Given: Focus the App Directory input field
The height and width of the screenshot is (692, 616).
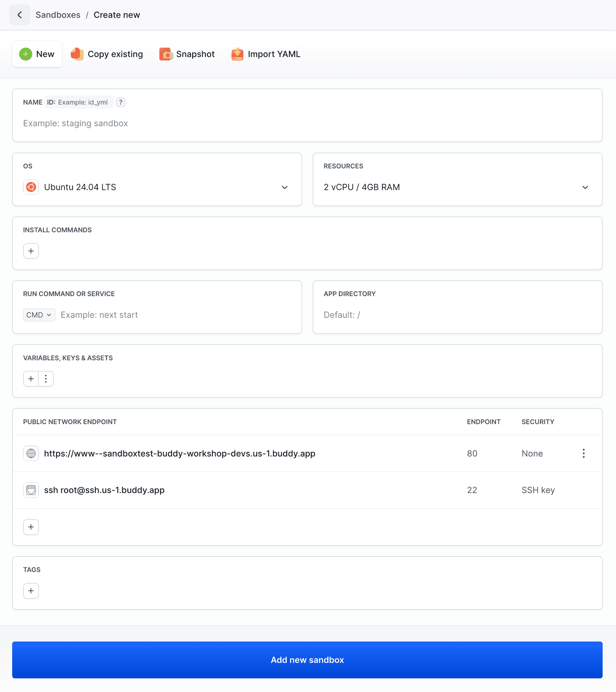Looking at the screenshot, I should point(457,315).
